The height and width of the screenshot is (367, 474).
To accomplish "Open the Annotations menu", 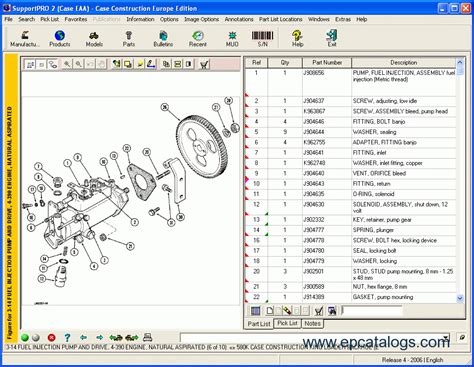I will click(239, 19).
